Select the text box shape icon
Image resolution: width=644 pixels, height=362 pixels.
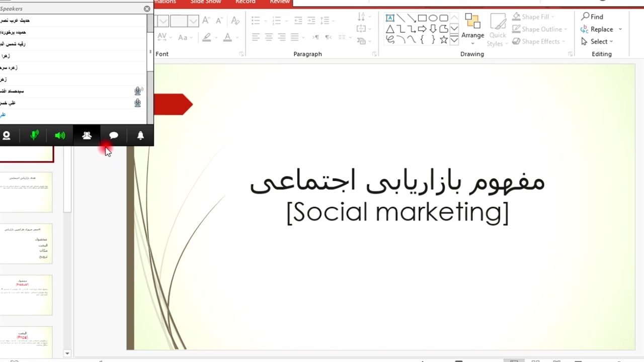[390, 18]
